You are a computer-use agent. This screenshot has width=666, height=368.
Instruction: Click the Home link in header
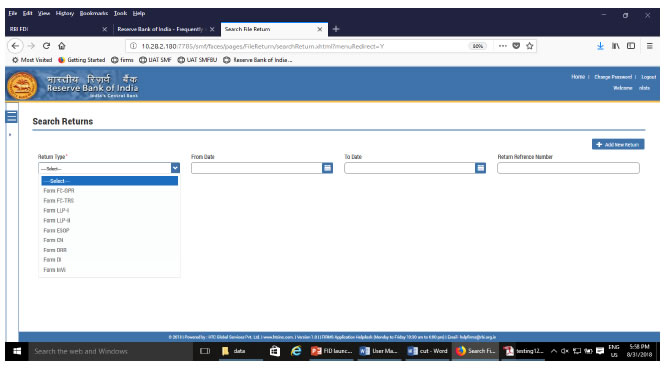click(x=578, y=77)
